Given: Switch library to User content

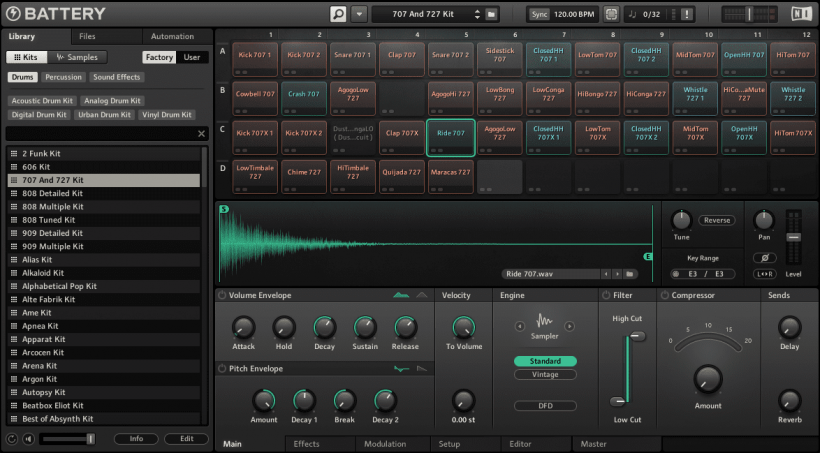Looking at the screenshot, I should (x=192, y=58).
